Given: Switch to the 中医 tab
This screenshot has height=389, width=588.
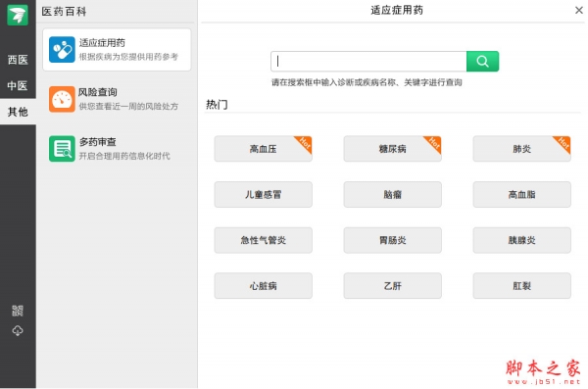Looking at the screenshot, I should [18, 85].
